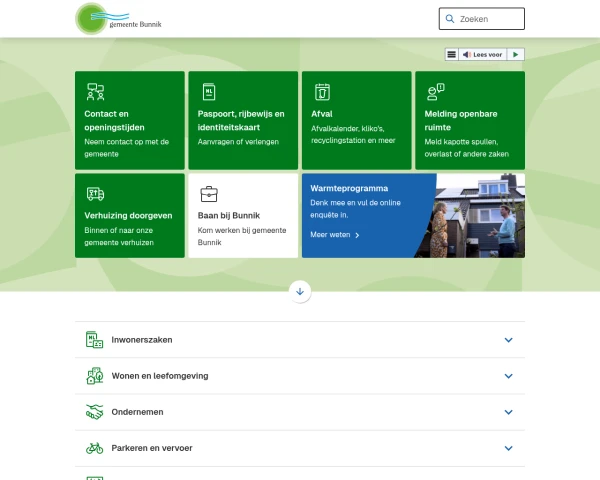Click the Inwonerszaken documents icon
600x480 pixels.
pos(95,340)
